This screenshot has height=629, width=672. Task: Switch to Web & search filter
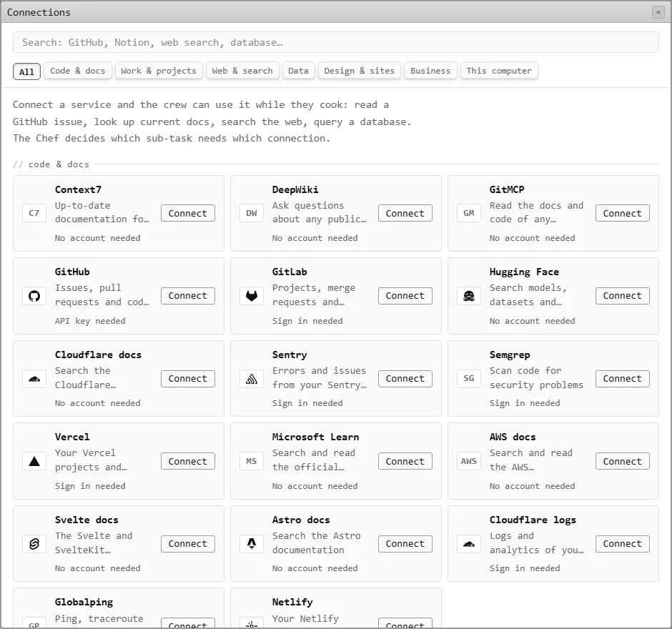242,71
